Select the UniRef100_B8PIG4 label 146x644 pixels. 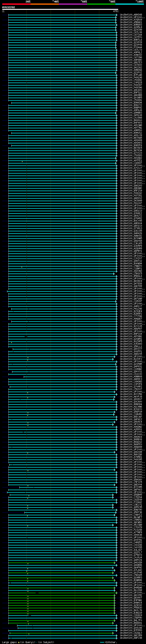[131, 334]
